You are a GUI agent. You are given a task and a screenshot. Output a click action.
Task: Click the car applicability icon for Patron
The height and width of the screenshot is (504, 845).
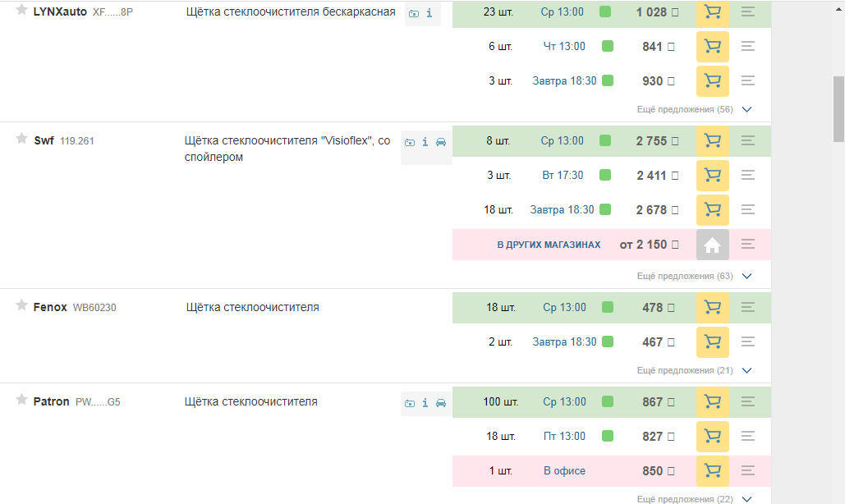point(441,403)
